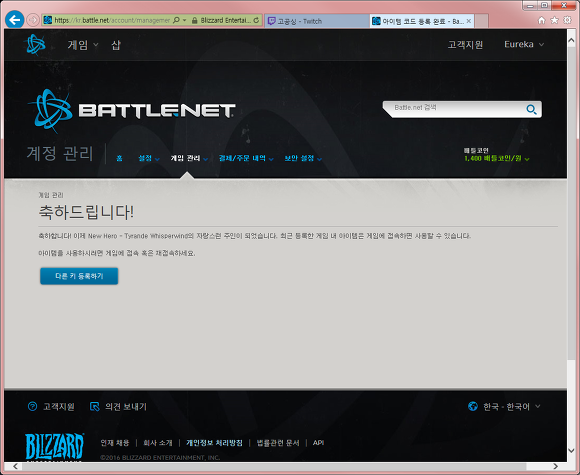Click the 다른 키 등록하기 button

point(79,276)
